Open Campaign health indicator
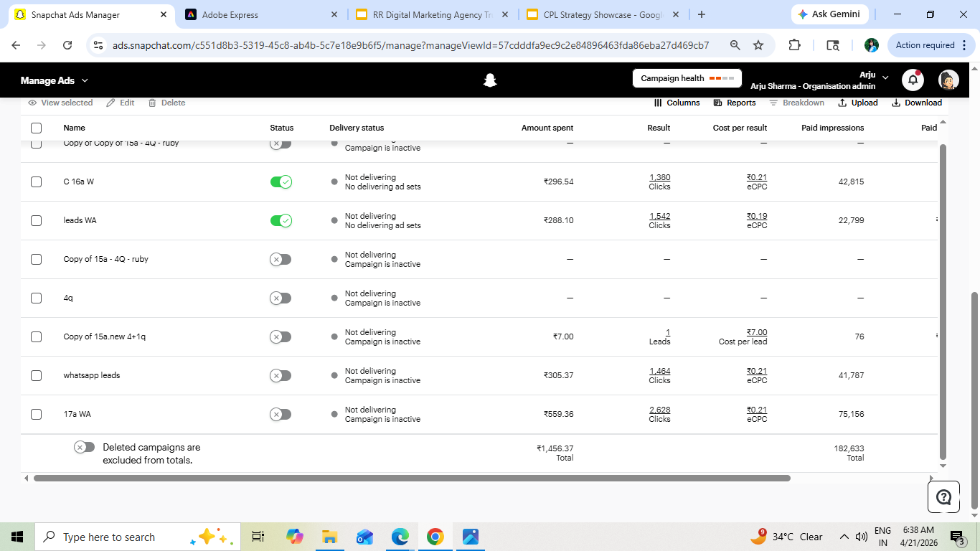Screen dimensions: 980x551 point(687,78)
